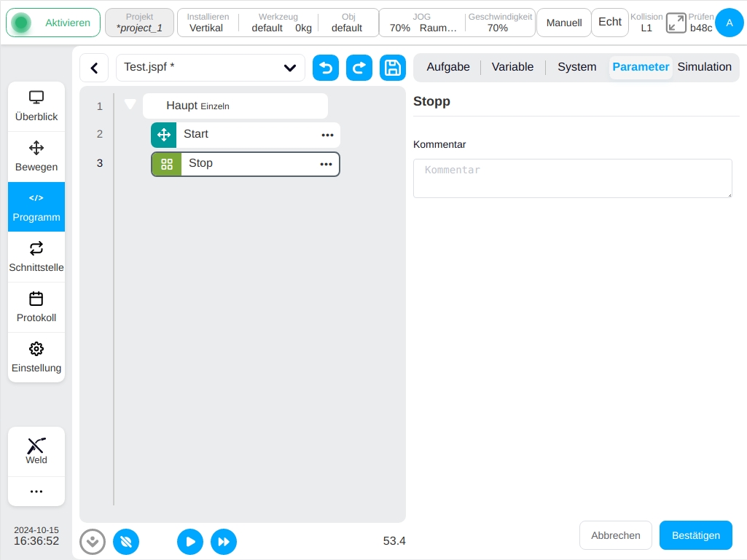
Task: Toggle the Echt mode button
Action: (x=610, y=23)
